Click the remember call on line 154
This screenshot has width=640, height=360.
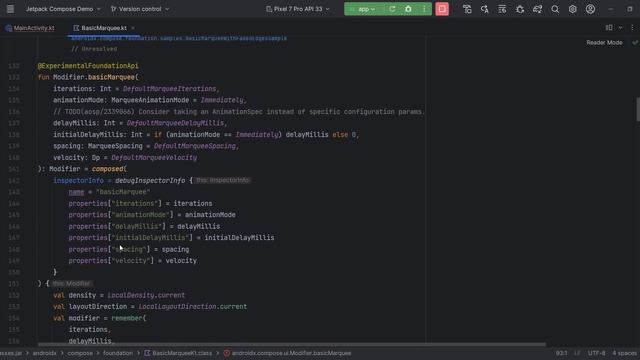(127, 318)
